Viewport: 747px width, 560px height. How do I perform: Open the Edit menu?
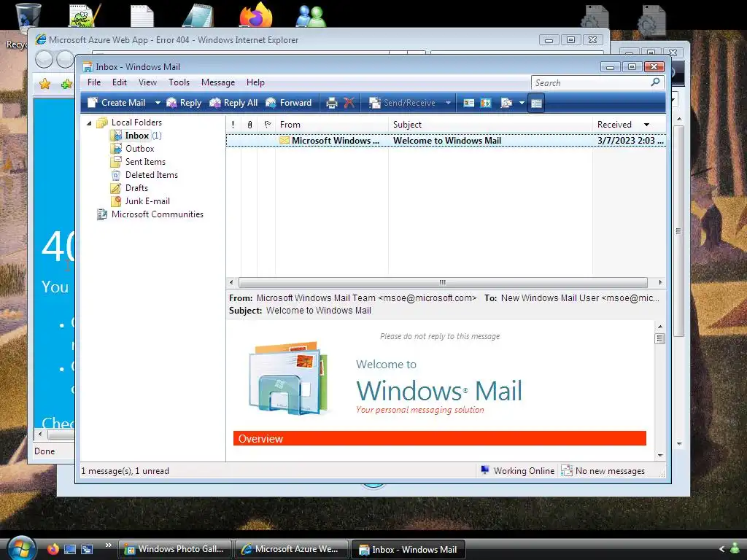click(119, 82)
